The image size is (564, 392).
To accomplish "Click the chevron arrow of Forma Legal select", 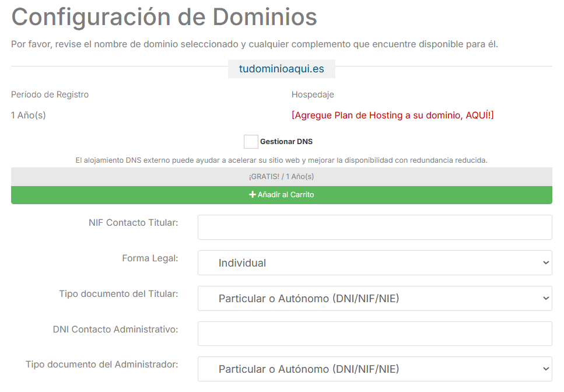I will pos(545,263).
